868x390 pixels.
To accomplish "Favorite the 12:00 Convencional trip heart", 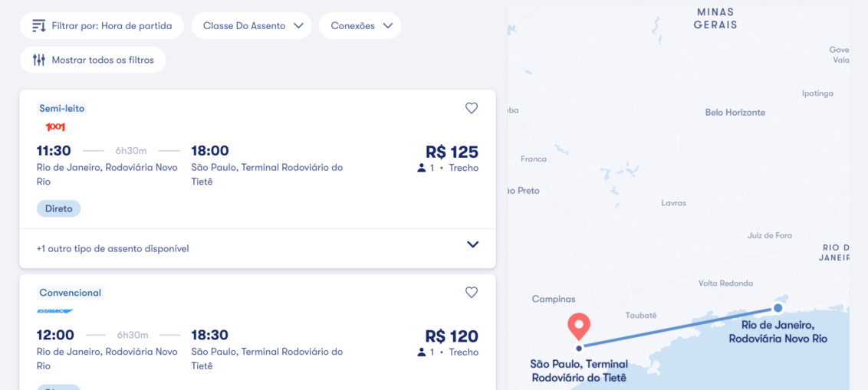I will click(472, 292).
